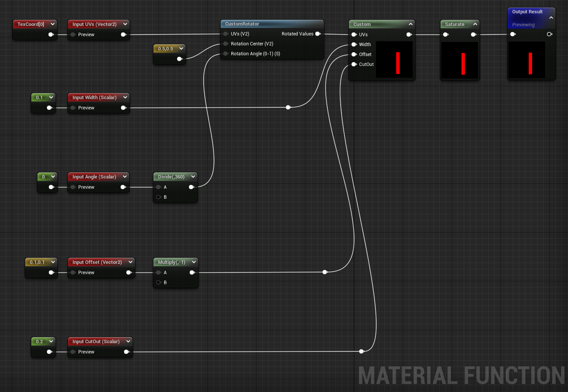Click the output pin on TexCoord[0] node
This screenshot has height=392, width=568.
click(x=51, y=34)
